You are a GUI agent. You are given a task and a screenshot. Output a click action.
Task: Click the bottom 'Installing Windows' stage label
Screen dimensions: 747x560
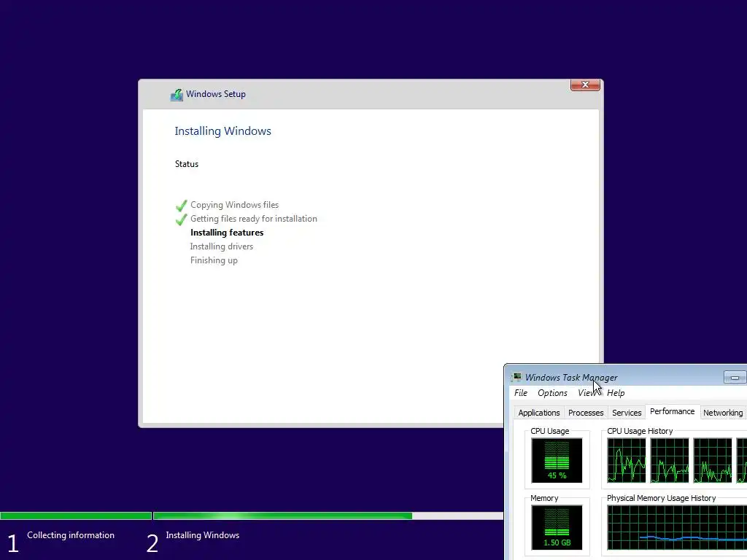[x=203, y=535]
